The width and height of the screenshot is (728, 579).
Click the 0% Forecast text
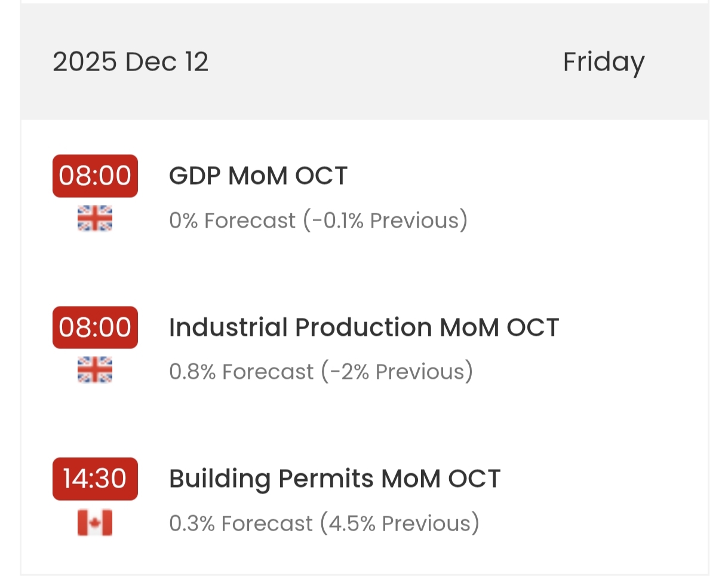[232, 220]
